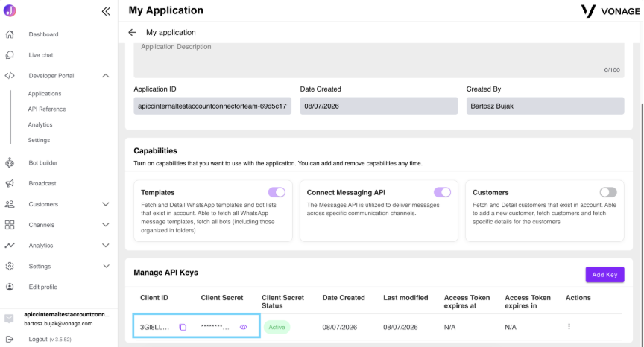Click the Vonage logo
Screen dimensions: 644x347
610,11
